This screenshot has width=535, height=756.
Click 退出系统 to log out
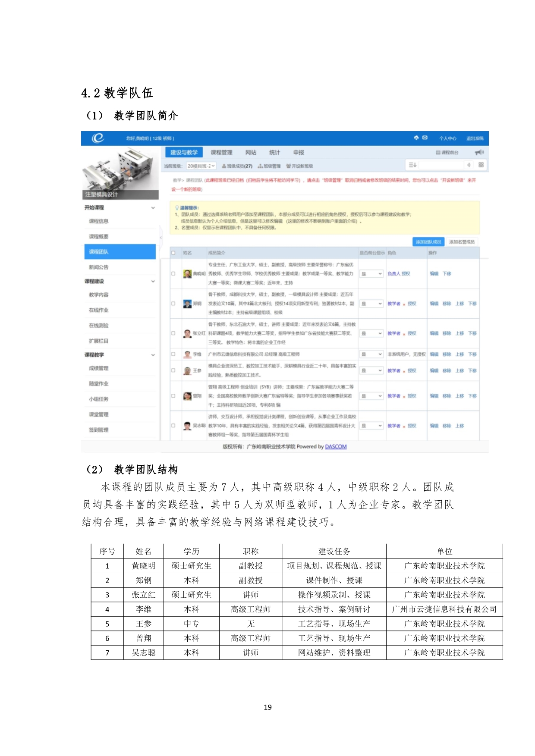point(475,138)
